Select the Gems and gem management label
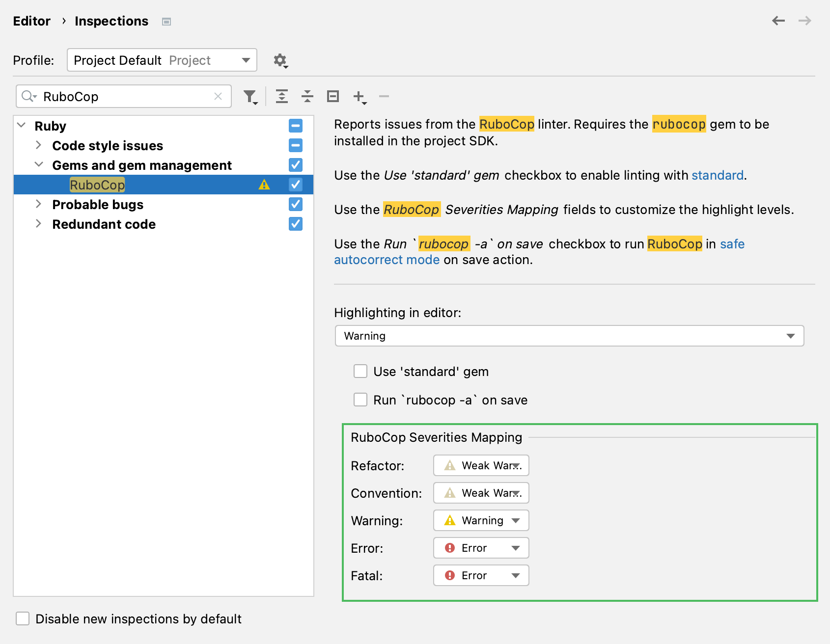 coord(142,165)
